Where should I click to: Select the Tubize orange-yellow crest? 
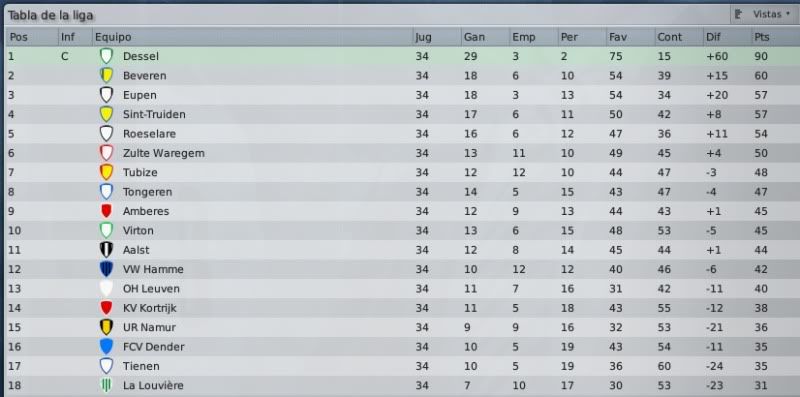[106, 172]
